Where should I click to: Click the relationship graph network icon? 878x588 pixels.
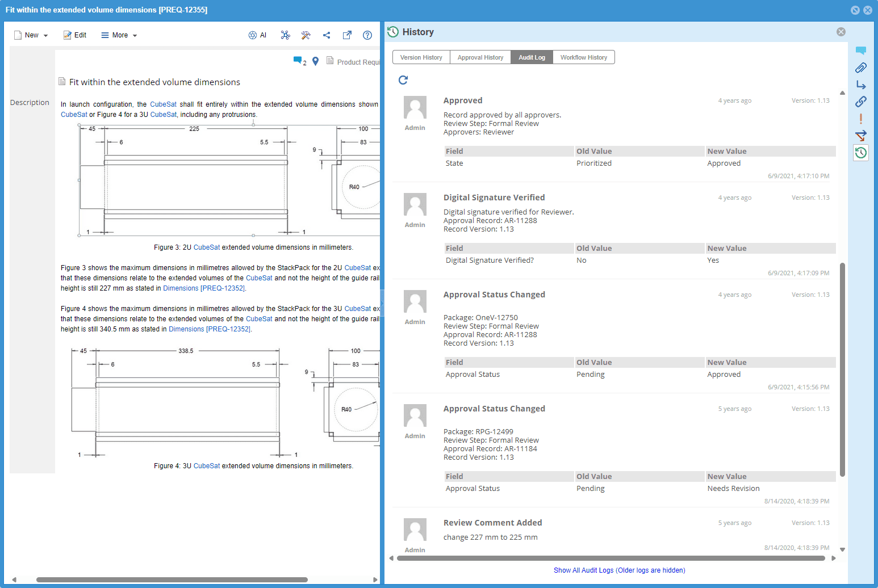[285, 35]
